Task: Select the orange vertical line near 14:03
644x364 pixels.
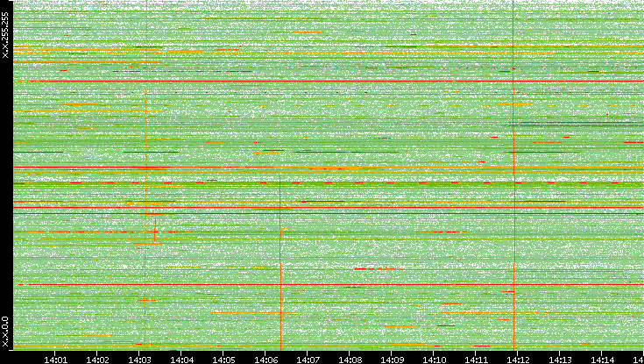Action: (145, 175)
